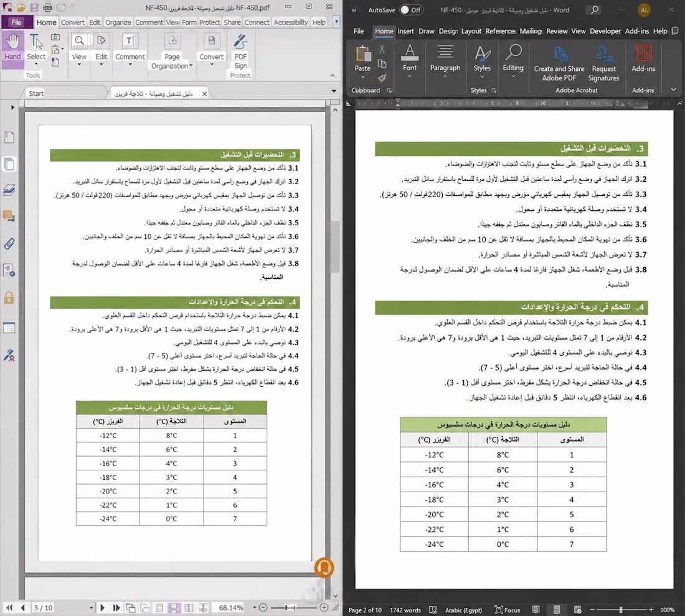Switch PDF to continuous facing mode
Viewport: 685px width, 616px height.
point(203,607)
